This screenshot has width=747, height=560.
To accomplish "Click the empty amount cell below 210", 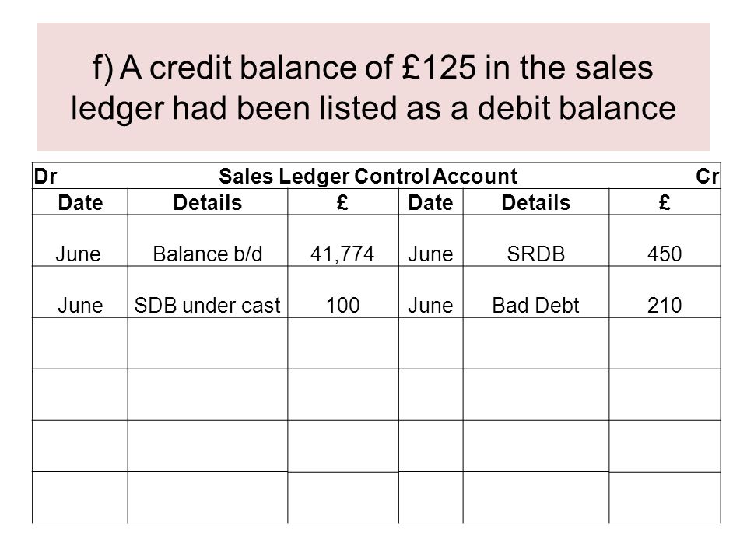I will pos(665,343).
